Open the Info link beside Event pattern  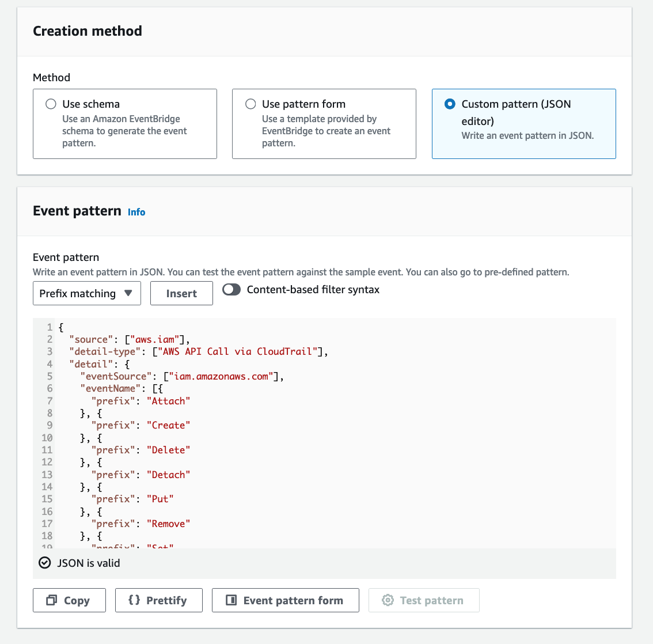[136, 212]
